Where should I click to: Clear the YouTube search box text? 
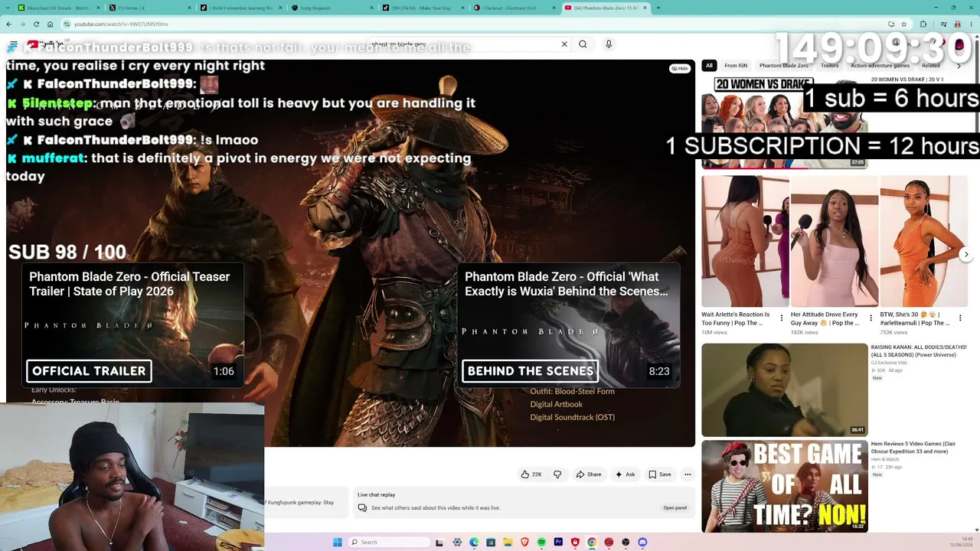(564, 44)
